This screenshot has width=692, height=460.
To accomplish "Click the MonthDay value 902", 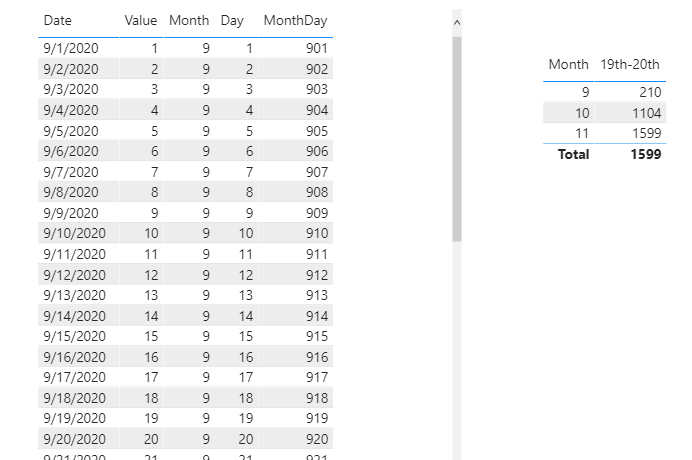I will click(x=317, y=69).
